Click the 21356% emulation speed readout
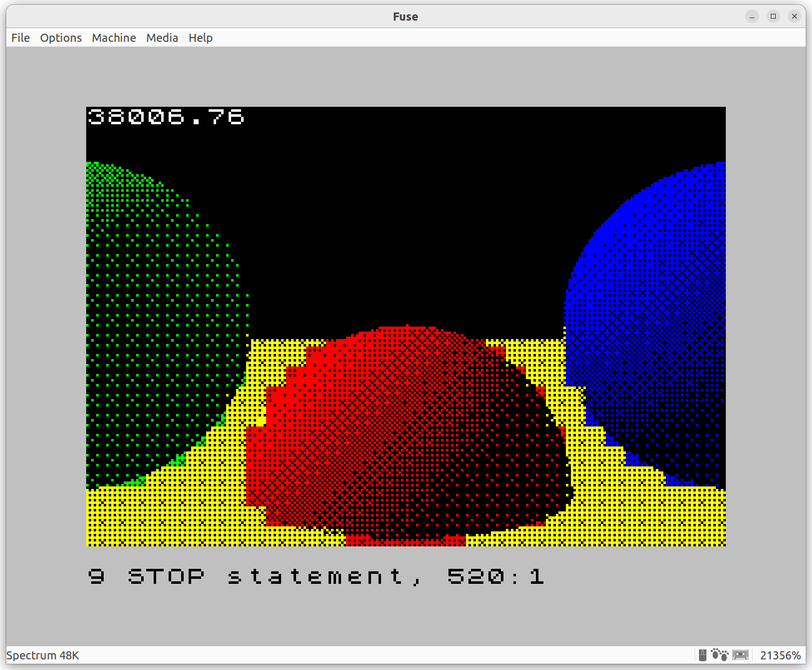The image size is (812, 670). coord(780,655)
